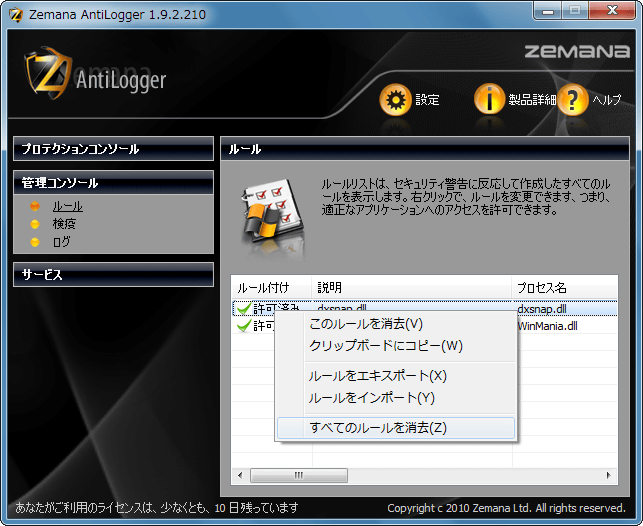Sort by the プロセス名 column header
The image size is (643, 526).
(565, 287)
